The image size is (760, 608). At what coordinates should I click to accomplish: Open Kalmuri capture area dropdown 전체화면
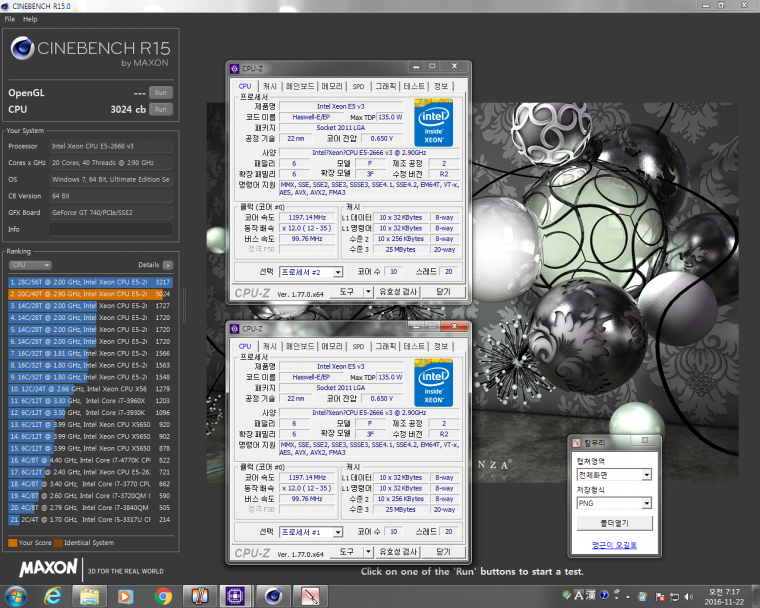click(x=614, y=475)
